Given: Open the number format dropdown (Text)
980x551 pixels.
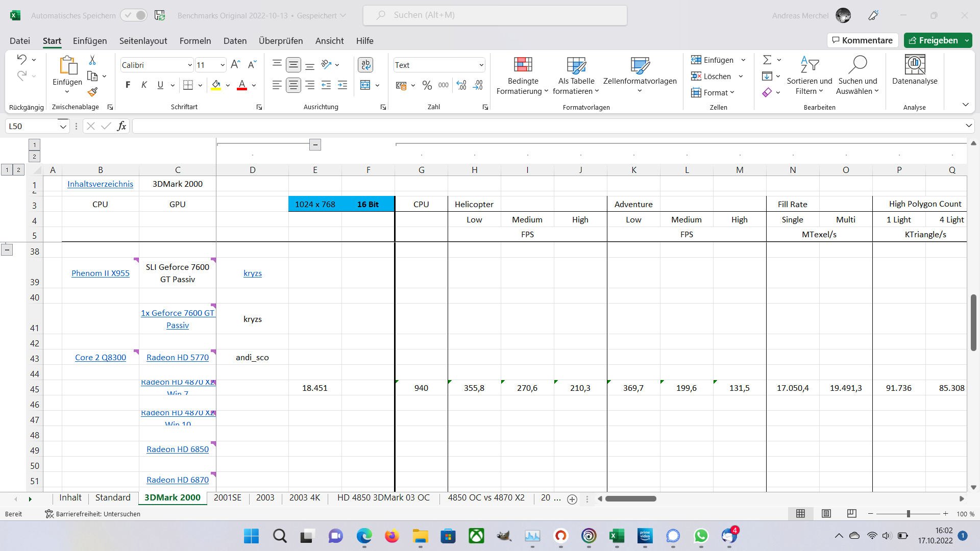Looking at the screenshot, I should click(481, 65).
